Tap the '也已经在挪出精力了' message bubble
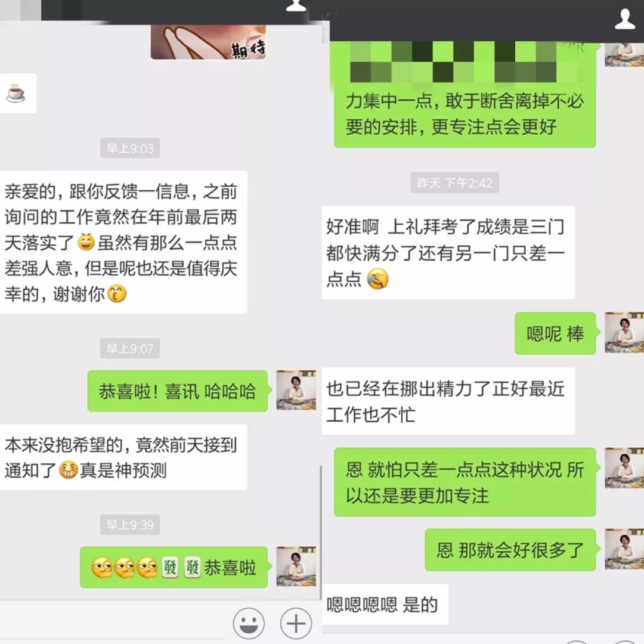Viewport: 644px width, 644px height. [448, 401]
